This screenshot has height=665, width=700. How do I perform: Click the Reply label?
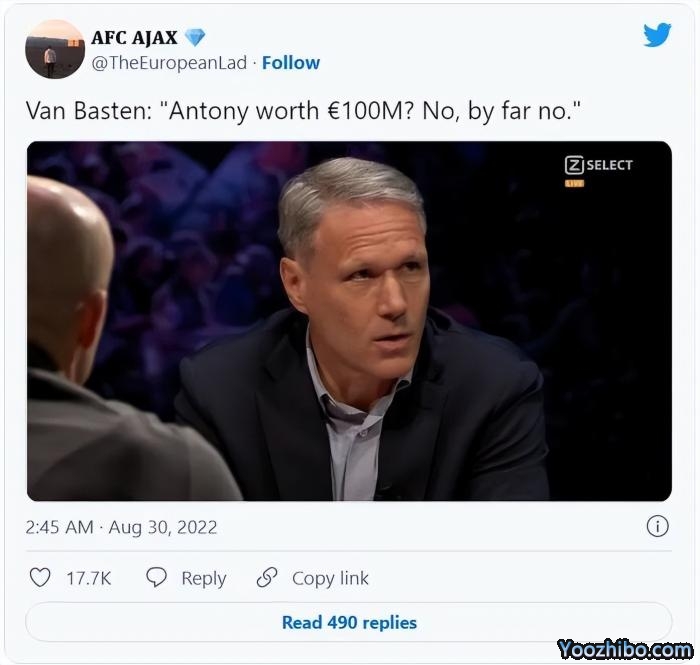(x=204, y=578)
